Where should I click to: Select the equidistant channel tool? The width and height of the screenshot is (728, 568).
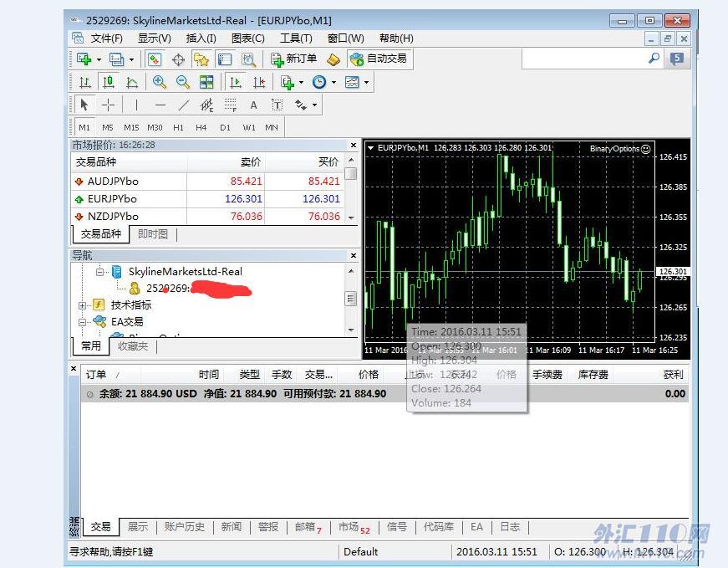(x=206, y=105)
